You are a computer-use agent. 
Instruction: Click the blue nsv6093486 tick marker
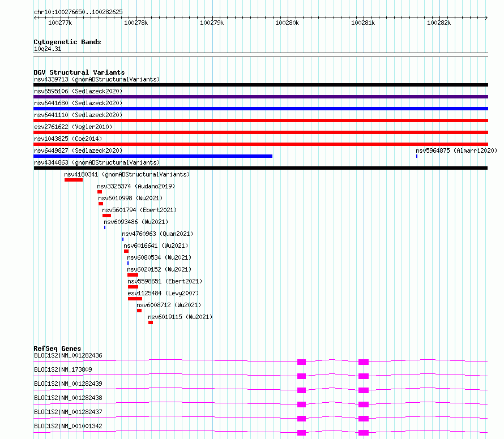105,227
